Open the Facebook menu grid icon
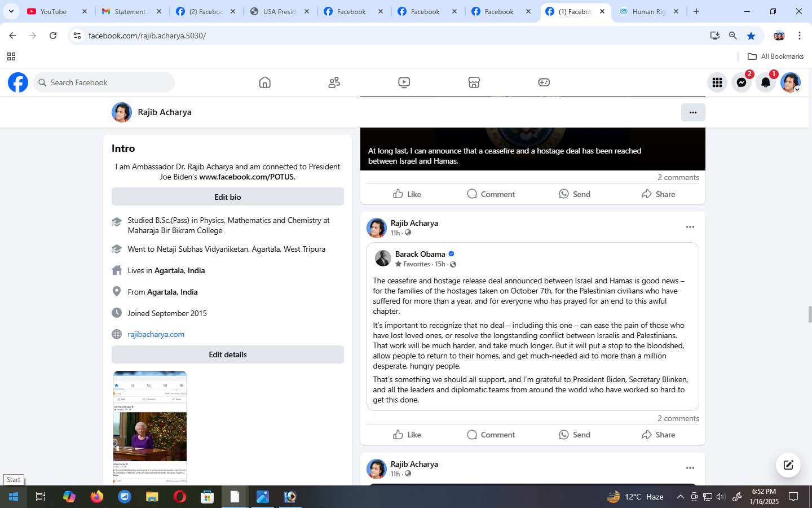The image size is (812, 508). pyautogui.click(x=717, y=82)
